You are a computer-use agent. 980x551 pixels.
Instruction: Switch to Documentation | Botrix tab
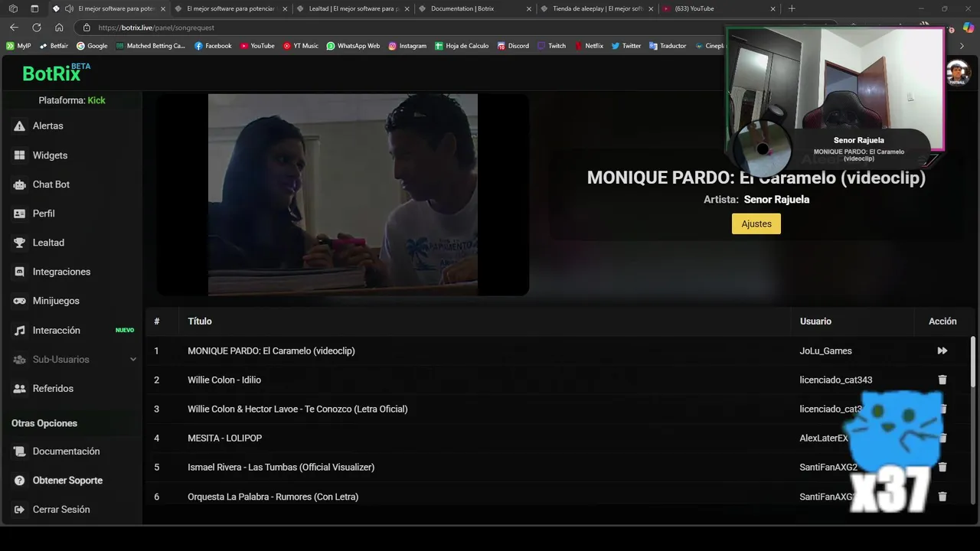click(x=474, y=8)
